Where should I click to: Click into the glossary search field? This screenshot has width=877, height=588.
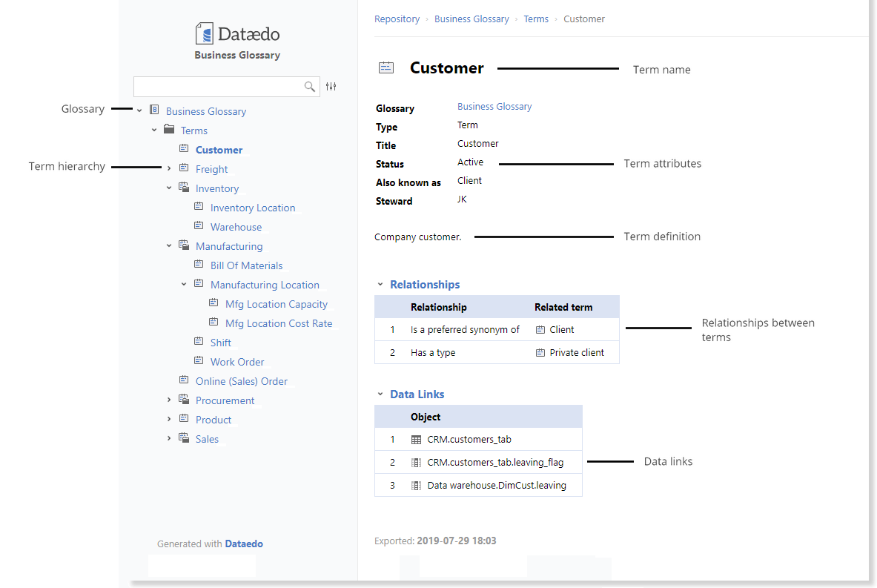point(219,87)
